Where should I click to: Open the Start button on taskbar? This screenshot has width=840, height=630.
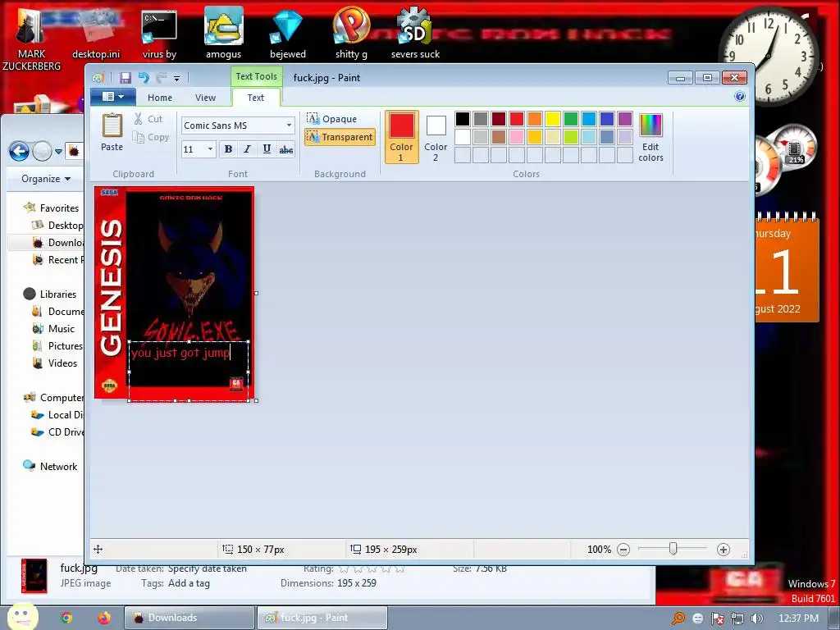[x=22, y=617]
